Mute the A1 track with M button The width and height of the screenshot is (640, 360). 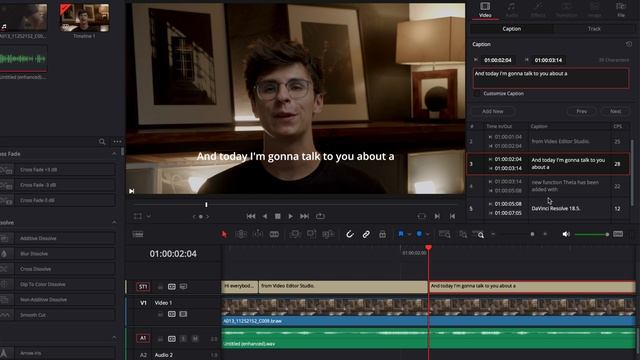[x=195, y=338]
